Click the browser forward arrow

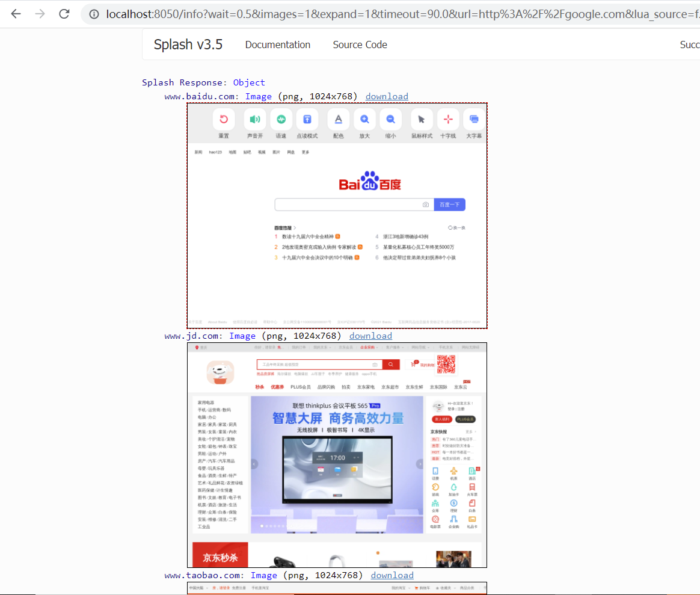[40, 14]
